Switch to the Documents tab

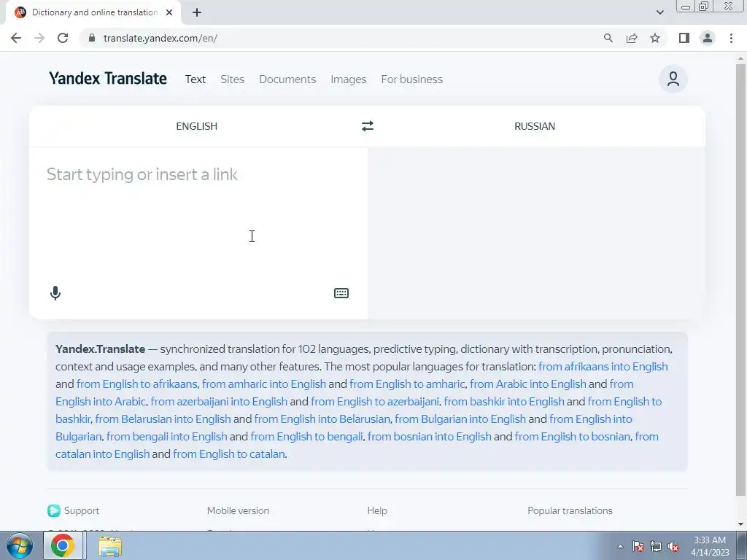287,79
